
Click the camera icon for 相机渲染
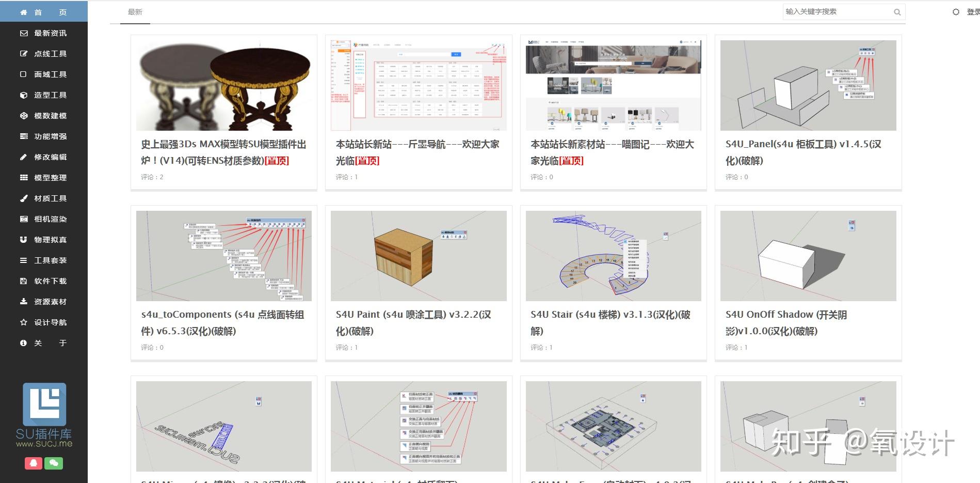pos(23,219)
